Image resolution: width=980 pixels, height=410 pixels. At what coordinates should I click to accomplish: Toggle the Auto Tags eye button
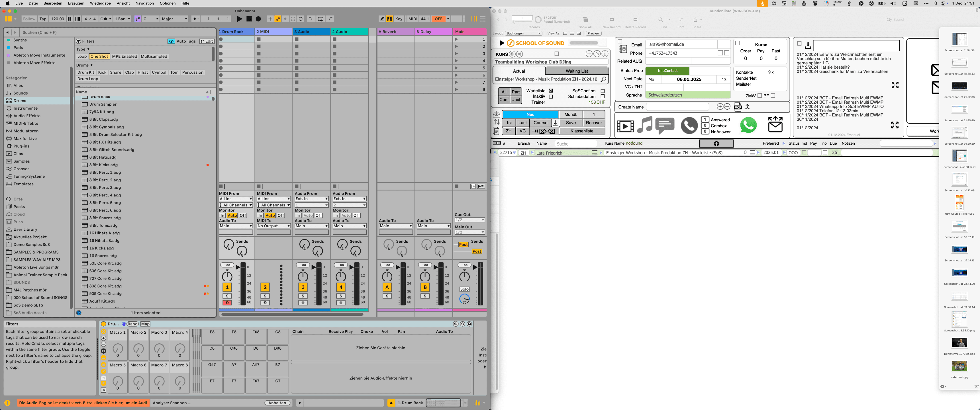pyautogui.click(x=171, y=41)
